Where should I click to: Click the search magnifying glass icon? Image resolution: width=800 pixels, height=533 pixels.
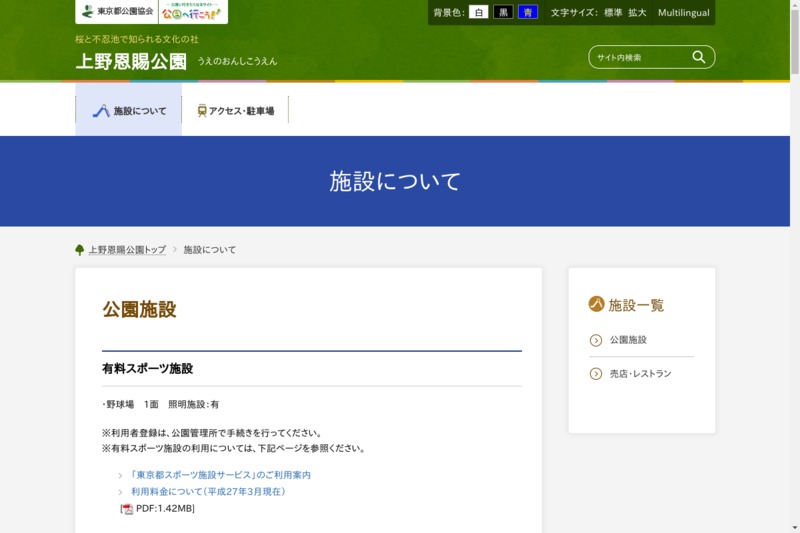699,57
